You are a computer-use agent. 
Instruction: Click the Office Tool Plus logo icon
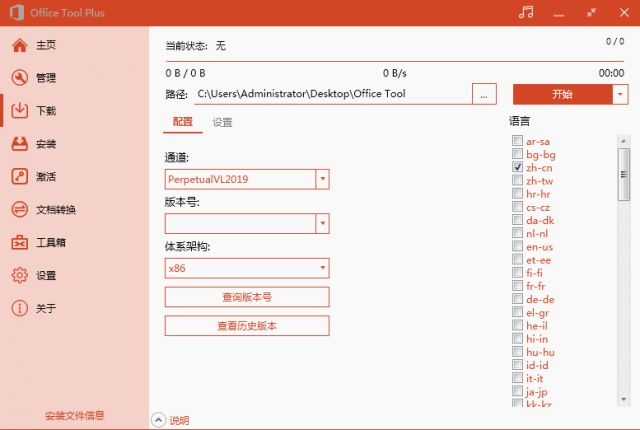point(17,13)
